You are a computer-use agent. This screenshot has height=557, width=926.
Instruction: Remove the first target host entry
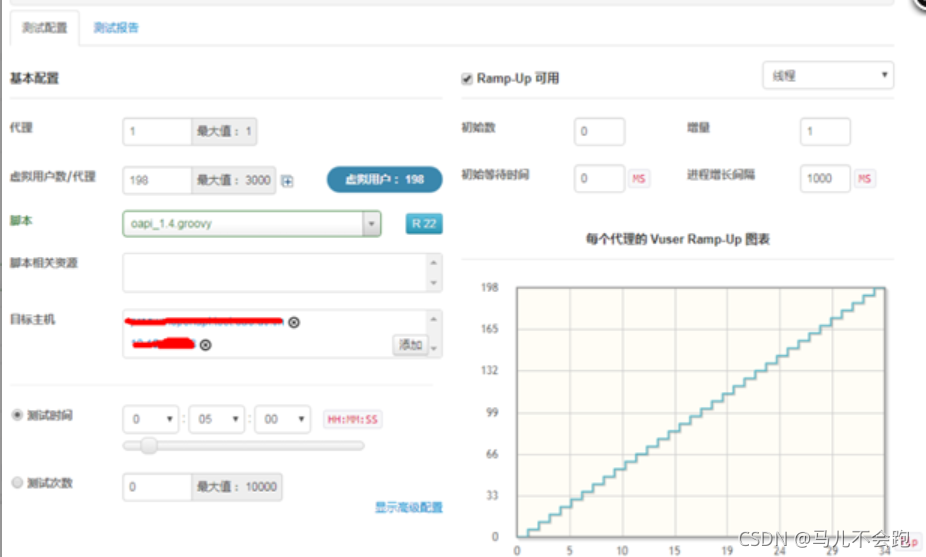click(x=294, y=322)
